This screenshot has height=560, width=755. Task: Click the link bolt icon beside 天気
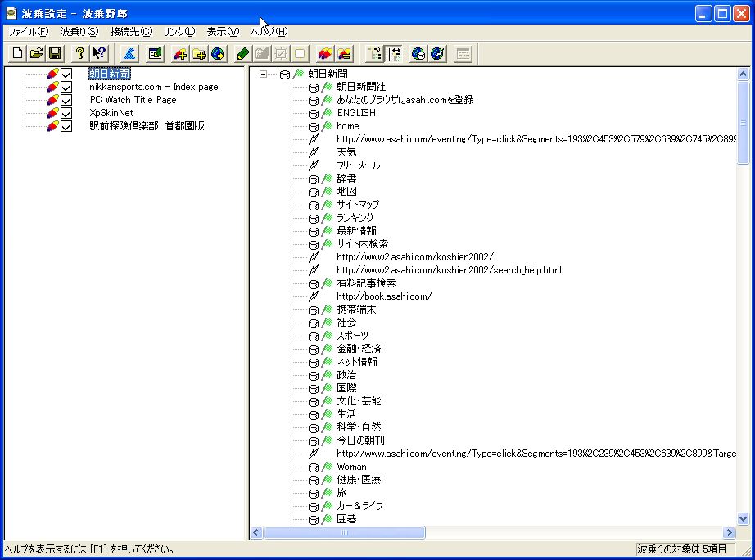point(314,152)
